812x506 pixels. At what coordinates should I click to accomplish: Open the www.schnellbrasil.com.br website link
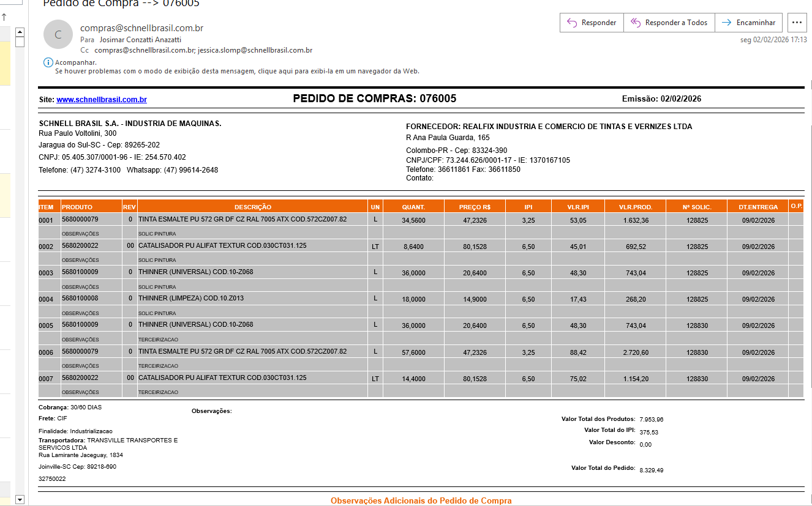pos(101,100)
